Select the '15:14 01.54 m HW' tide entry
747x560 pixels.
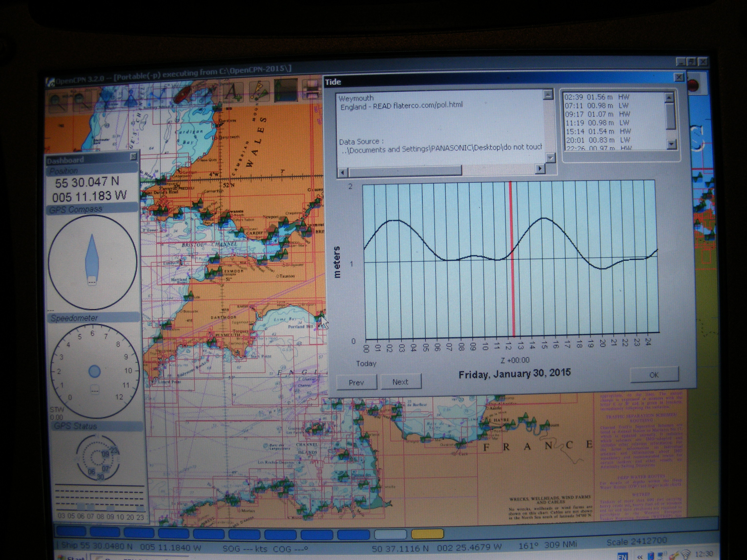pos(599,131)
